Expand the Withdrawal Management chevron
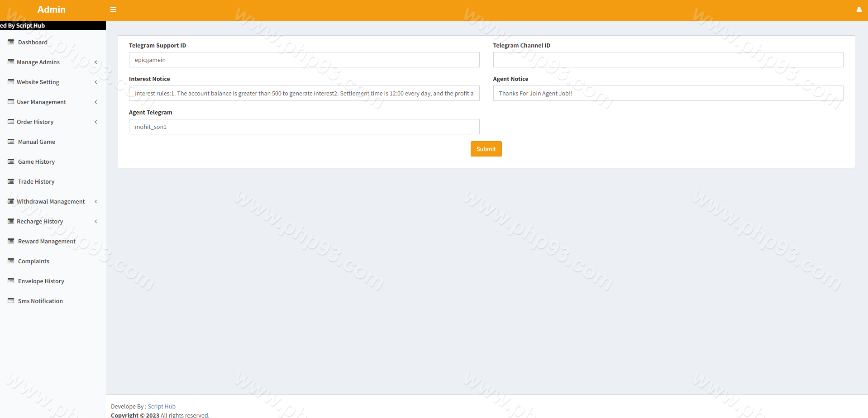This screenshot has width=868, height=418. [95, 201]
